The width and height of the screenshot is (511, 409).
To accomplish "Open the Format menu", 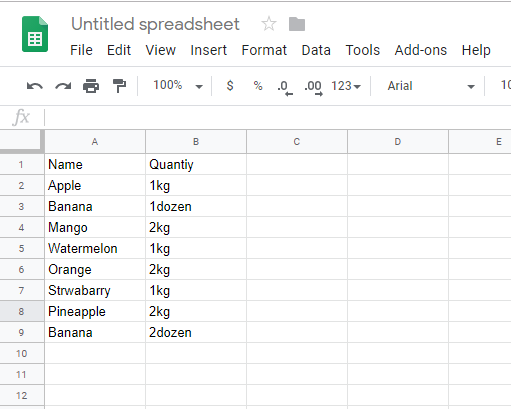I will [264, 50].
